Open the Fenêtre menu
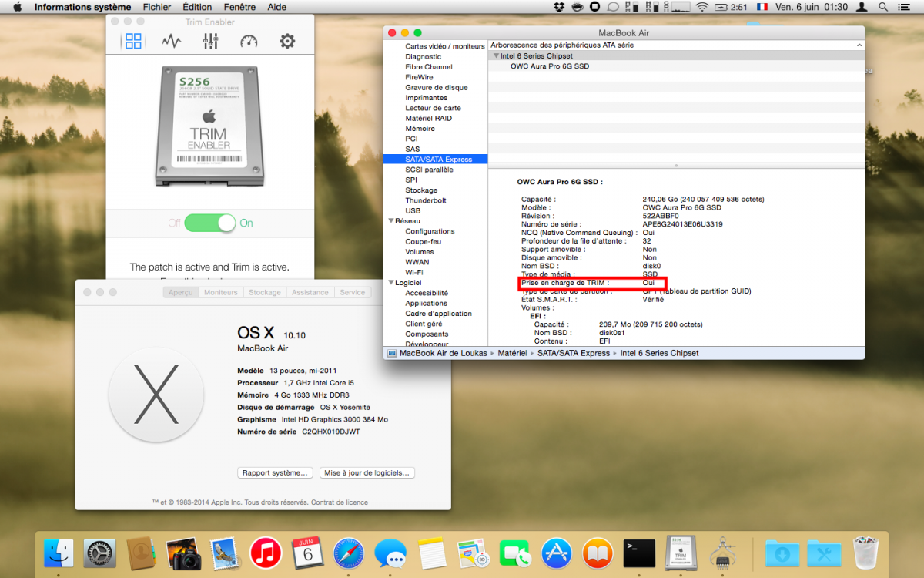The image size is (924, 578). pos(239,7)
